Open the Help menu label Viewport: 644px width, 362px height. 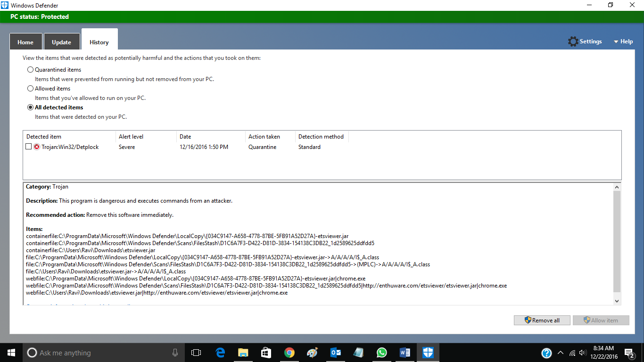point(627,41)
